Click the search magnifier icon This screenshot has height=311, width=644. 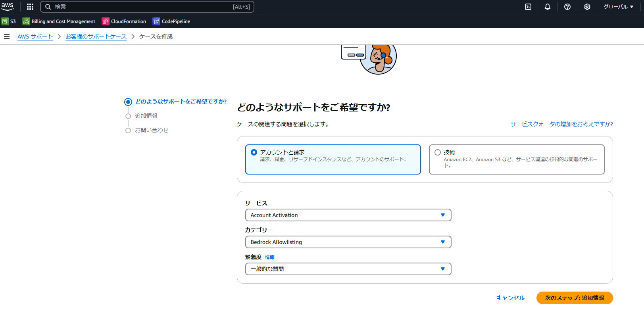[x=48, y=7]
